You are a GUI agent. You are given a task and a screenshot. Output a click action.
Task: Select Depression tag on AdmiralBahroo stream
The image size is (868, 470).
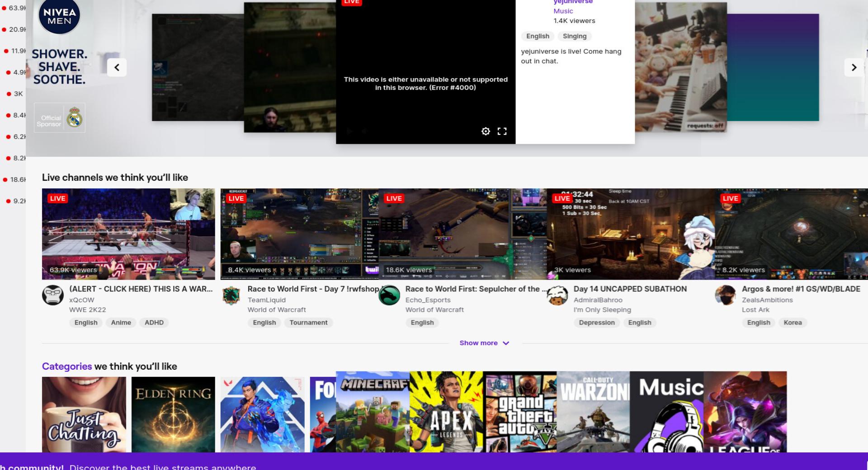pos(597,323)
